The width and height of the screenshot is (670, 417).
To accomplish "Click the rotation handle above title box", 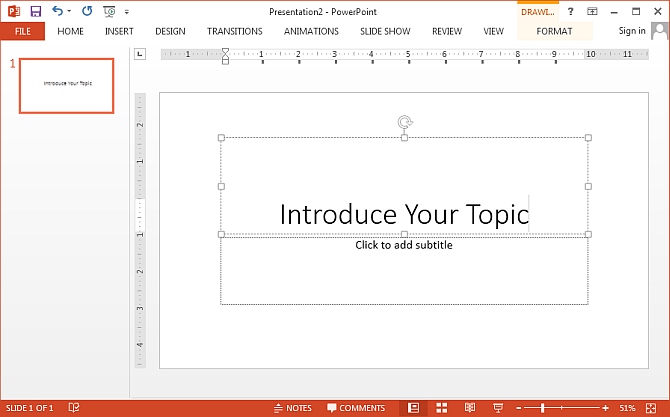I will (x=404, y=122).
